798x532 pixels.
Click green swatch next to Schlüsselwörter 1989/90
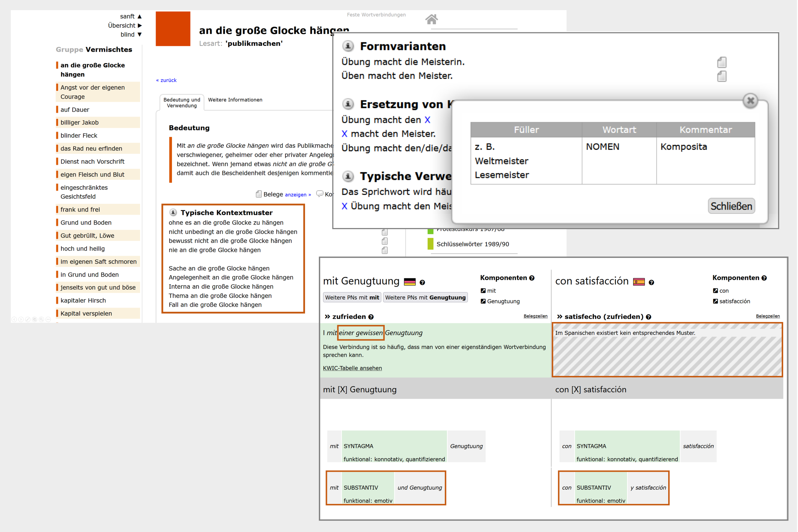pyautogui.click(x=430, y=244)
